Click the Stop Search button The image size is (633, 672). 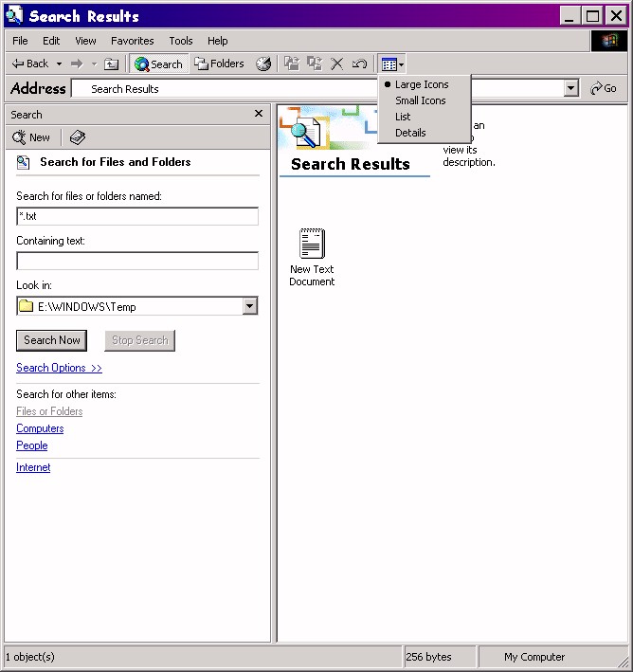tap(139, 340)
